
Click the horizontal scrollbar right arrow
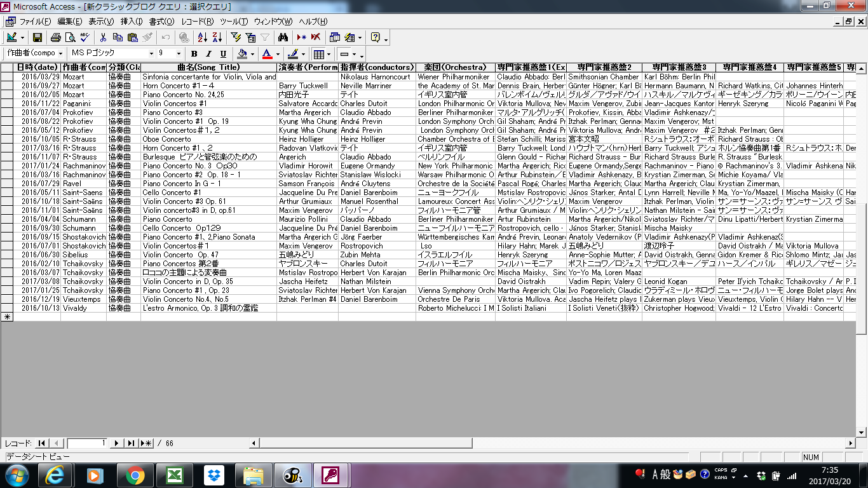pos(851,443)
